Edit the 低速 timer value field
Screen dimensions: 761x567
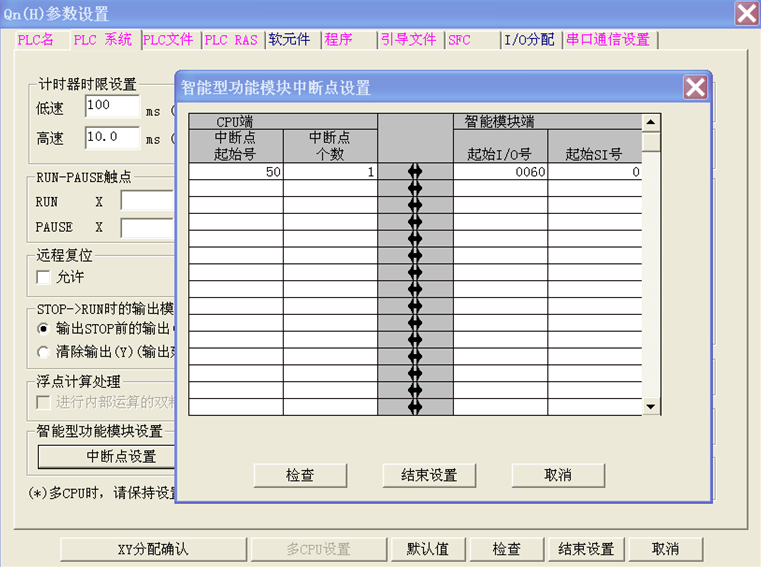pyautogui.click(x=112, y=105)
